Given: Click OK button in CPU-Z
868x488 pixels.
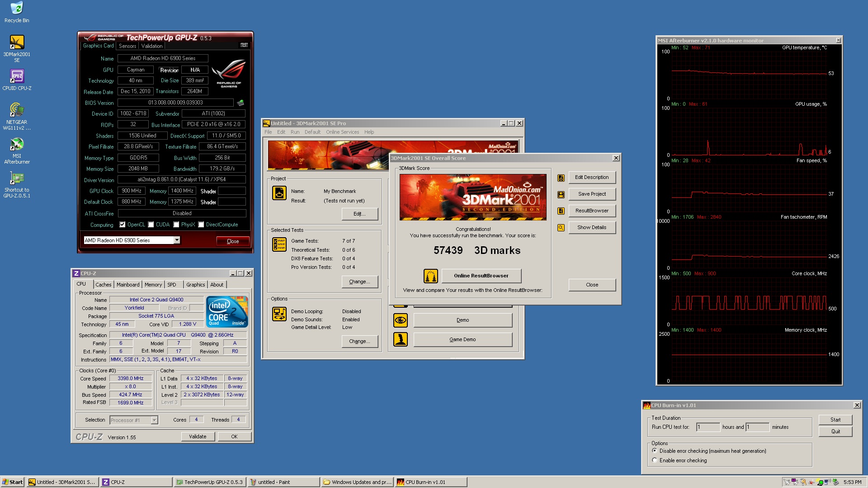Looking at the screenshot, I should [x=234, y=436].
